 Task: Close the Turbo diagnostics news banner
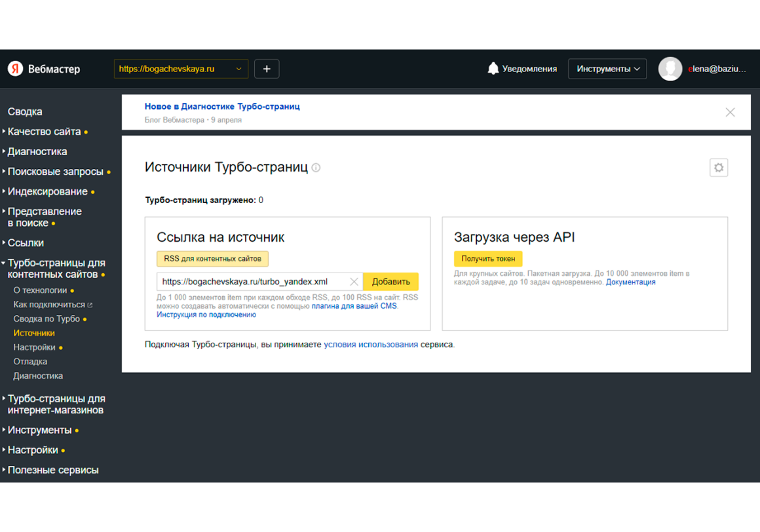click(x=730, y=113)
